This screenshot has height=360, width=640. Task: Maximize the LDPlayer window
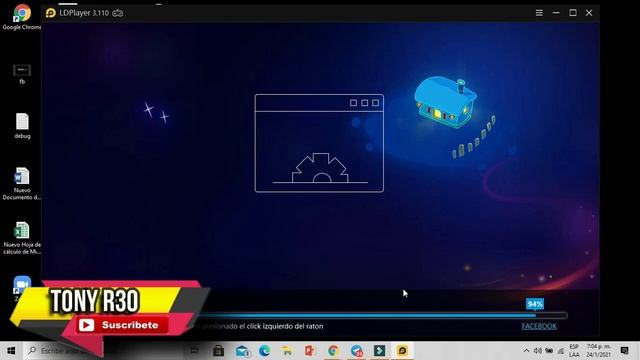click(x=573, y=13)
